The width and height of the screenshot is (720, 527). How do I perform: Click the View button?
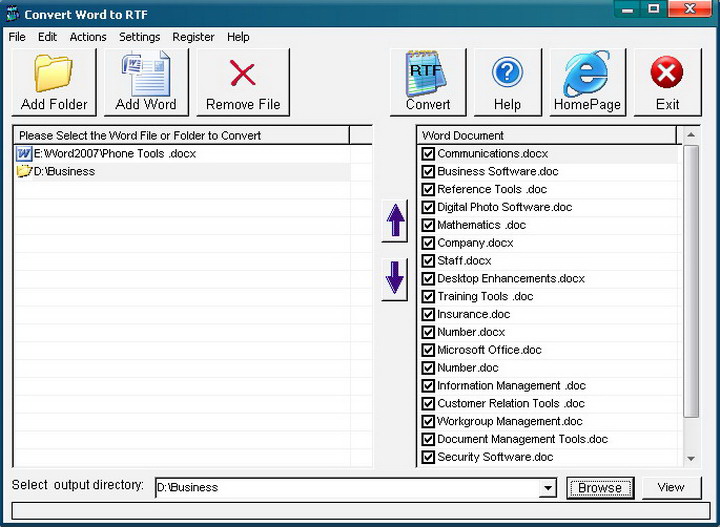(x=671, y=488)
